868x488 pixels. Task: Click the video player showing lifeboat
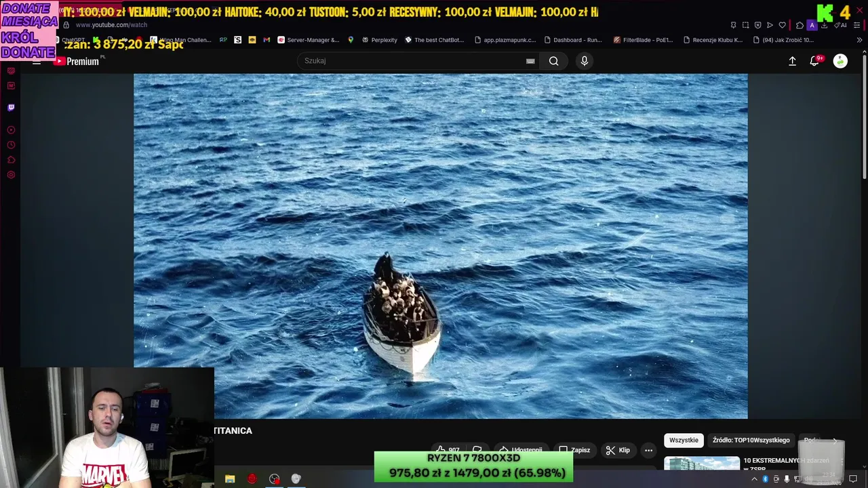tap(441, 246)
